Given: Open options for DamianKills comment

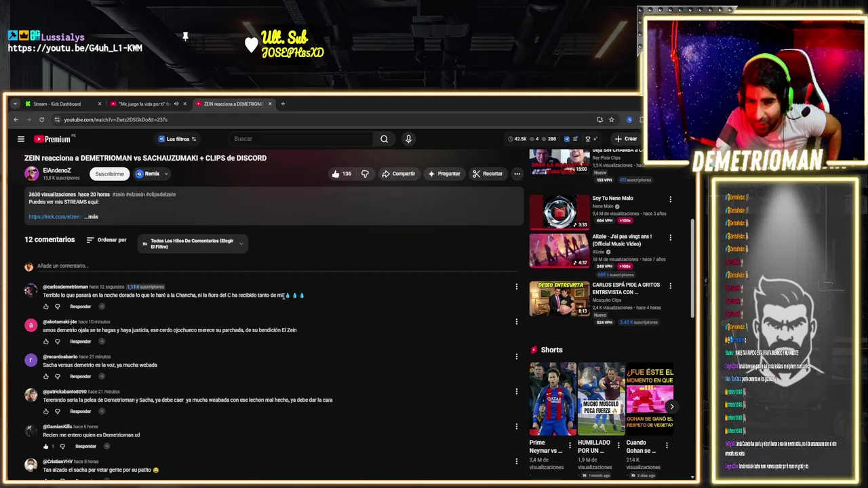Looking at the screenshot, I should point(516,426).
